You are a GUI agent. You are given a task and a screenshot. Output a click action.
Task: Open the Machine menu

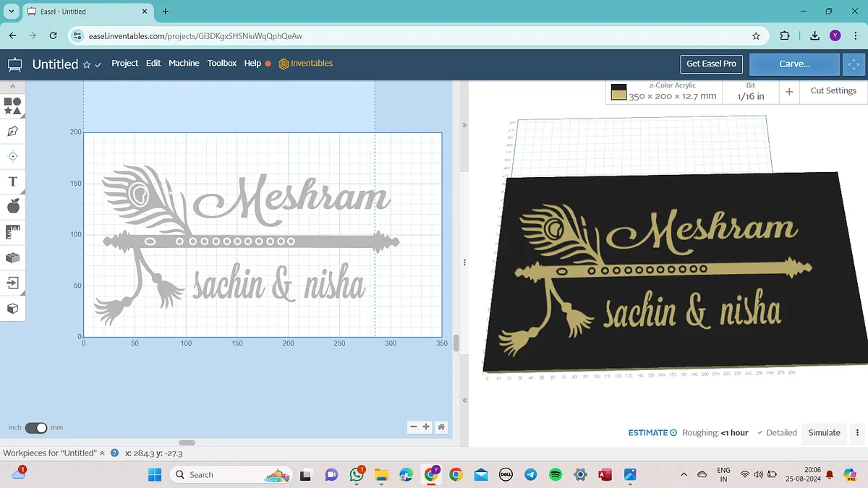click(184, 64)
